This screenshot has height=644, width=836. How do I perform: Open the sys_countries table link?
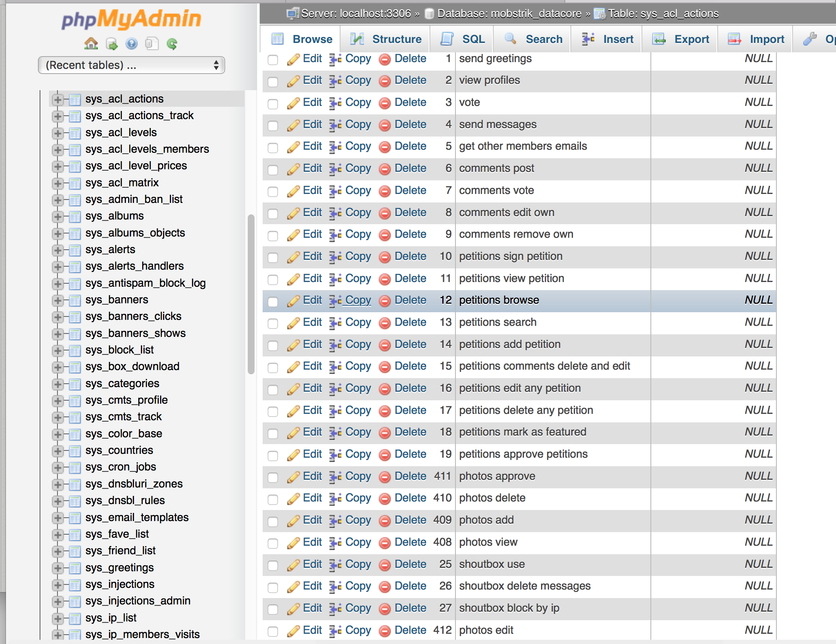click(119, 450)
